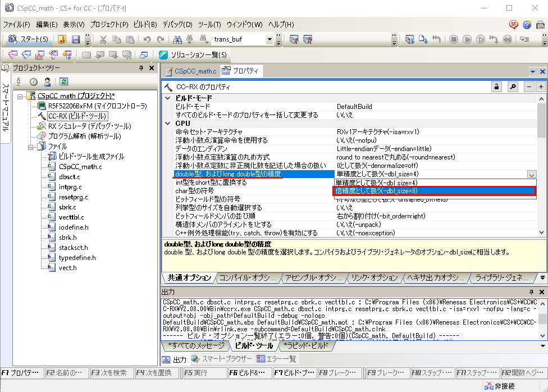Click the redo arrow icon
The width and height of the screenshot is (548, 392).
pos(161,39)
